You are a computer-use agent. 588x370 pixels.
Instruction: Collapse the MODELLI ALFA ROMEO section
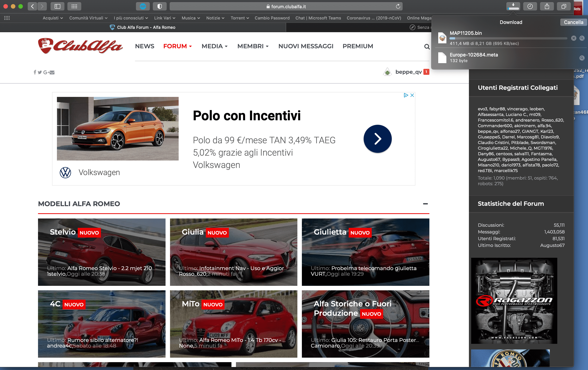[x=425, y=204]
